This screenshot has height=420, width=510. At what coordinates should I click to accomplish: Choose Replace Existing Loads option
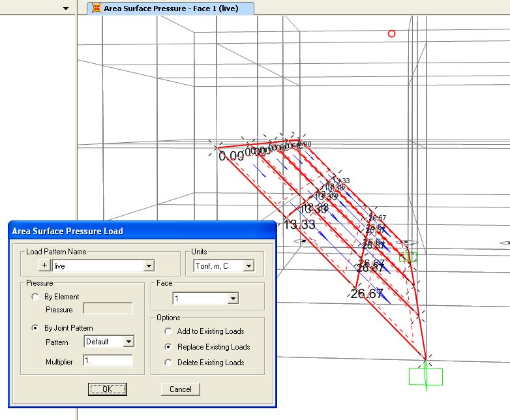[168, 347]
